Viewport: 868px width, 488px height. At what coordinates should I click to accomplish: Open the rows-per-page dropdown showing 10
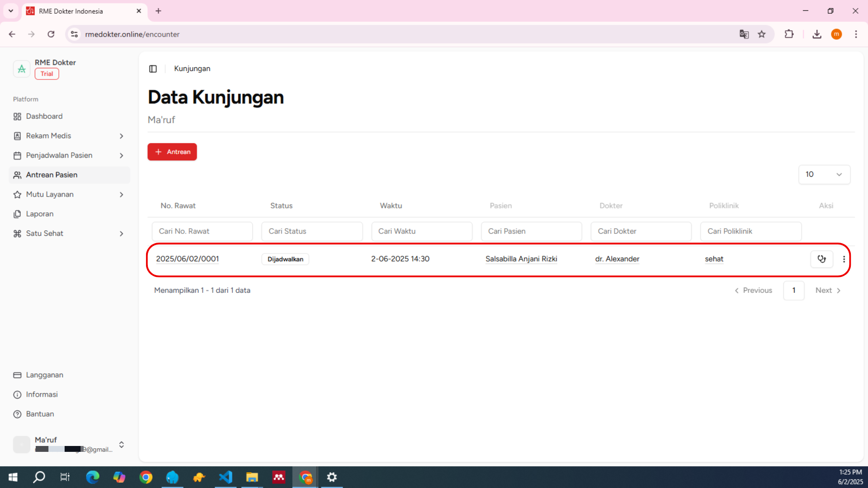click(x=824, y=174)
